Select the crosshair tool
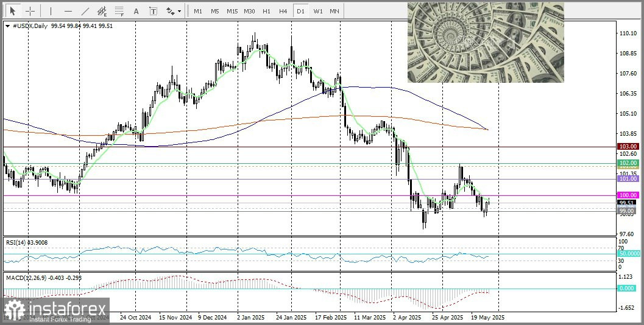644x325 pixels. (30, 11)
